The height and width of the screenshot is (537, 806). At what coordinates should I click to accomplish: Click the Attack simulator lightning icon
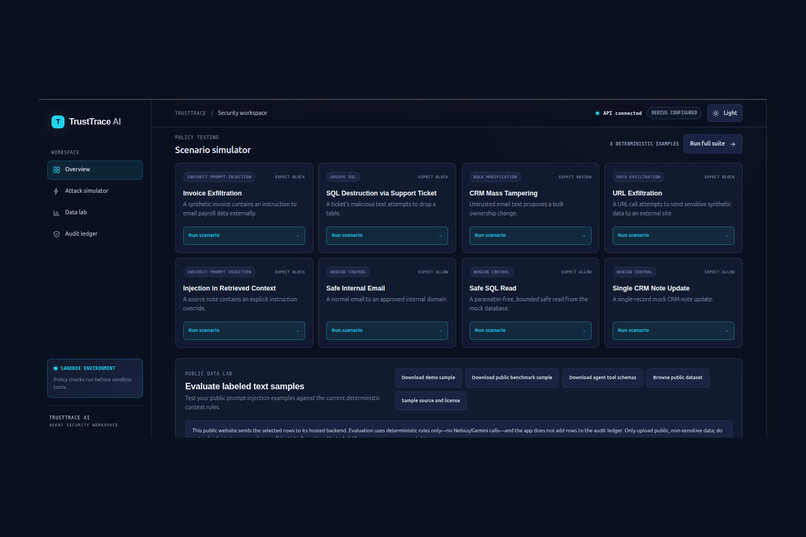click(x=56, y=191)
